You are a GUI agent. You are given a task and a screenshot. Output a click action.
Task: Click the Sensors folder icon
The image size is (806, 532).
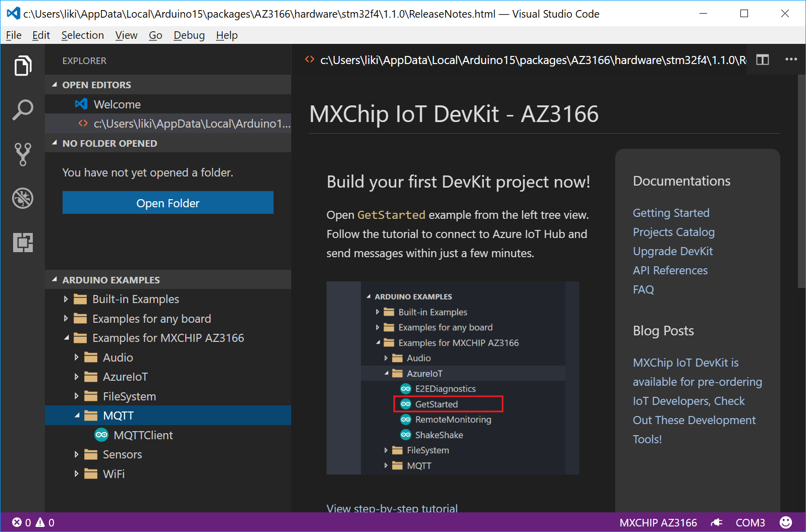91,454
